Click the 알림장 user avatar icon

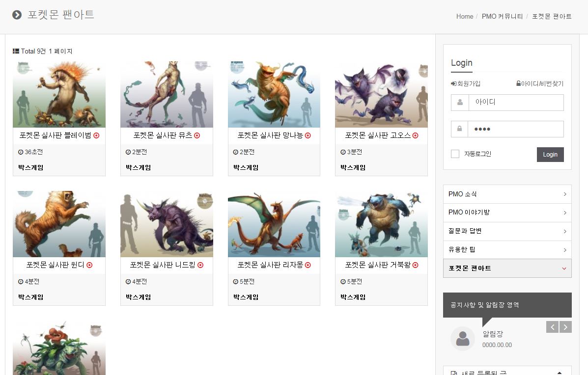[462, 339]
